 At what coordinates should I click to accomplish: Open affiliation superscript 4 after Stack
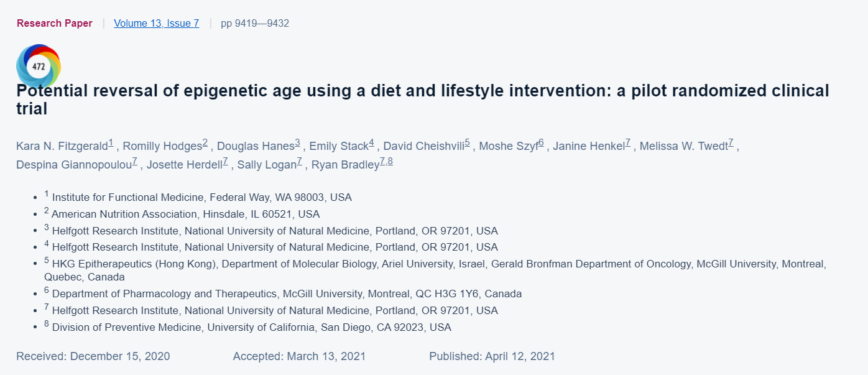coord(371,144)
